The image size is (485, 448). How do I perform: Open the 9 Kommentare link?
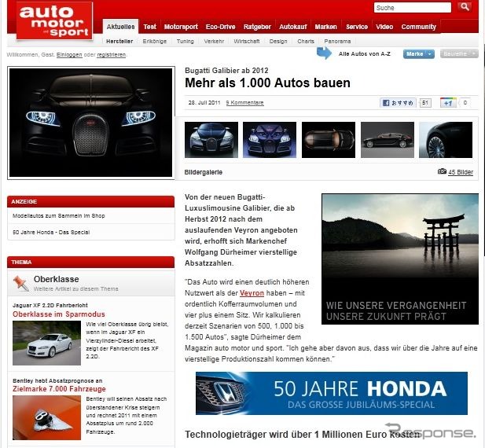click(244, 103)
